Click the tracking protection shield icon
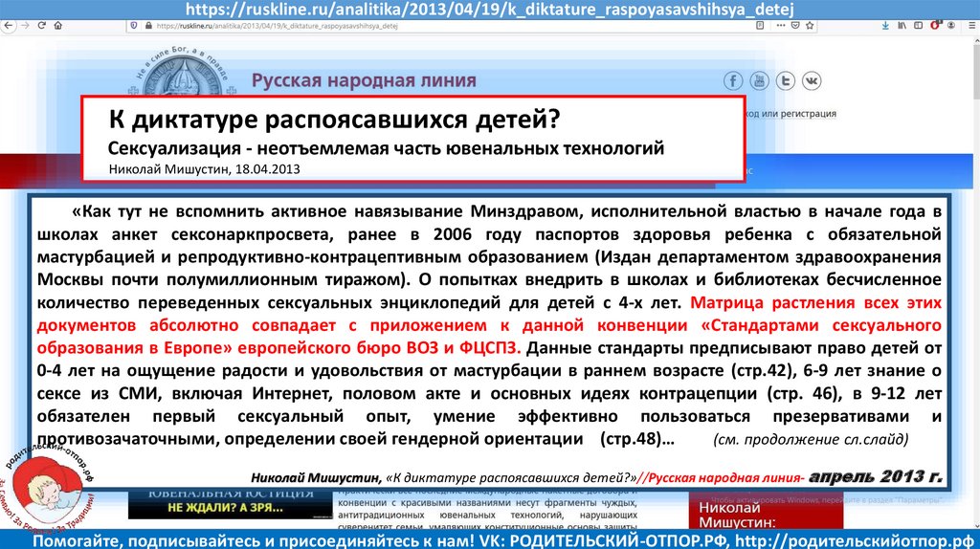Image resolution: width=980 pixels, height=549 pixels. point(133,26)
